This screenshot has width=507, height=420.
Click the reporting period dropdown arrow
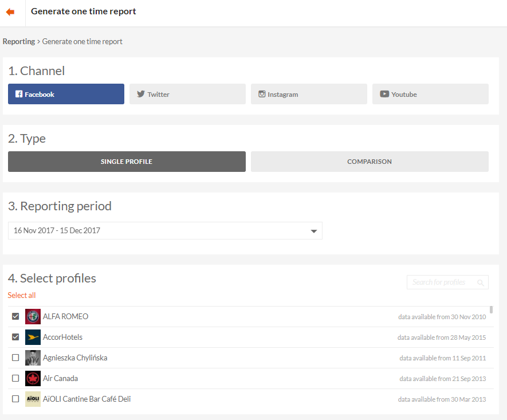pyautogui.click(x=313, y=231)
